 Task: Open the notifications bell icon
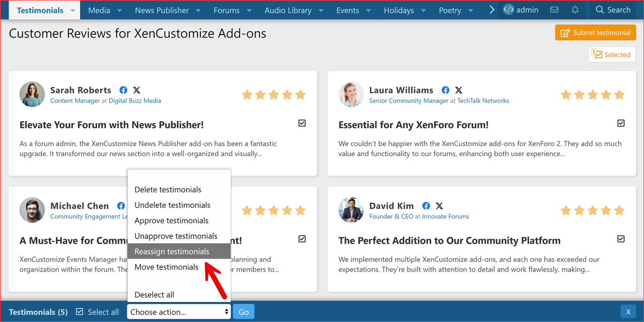click(575, 10)
